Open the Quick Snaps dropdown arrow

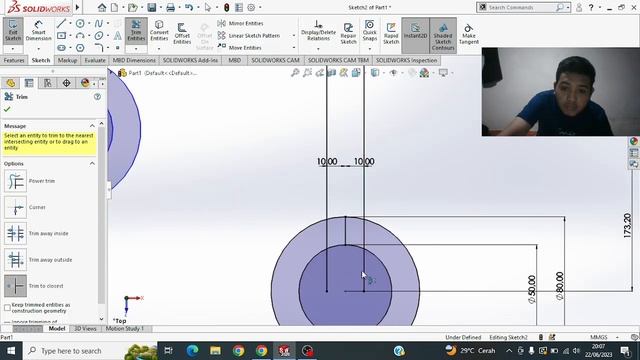(369, 49)
